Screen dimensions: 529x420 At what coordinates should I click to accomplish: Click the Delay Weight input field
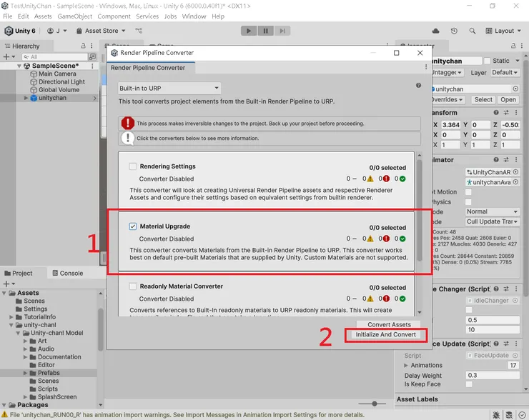[x=493, y=375]
